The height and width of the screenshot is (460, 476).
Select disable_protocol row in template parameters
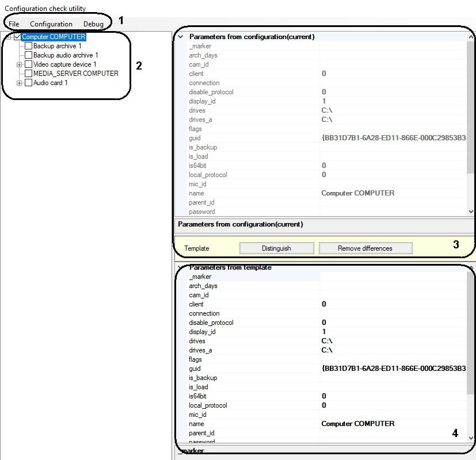[x=327, y=323]
